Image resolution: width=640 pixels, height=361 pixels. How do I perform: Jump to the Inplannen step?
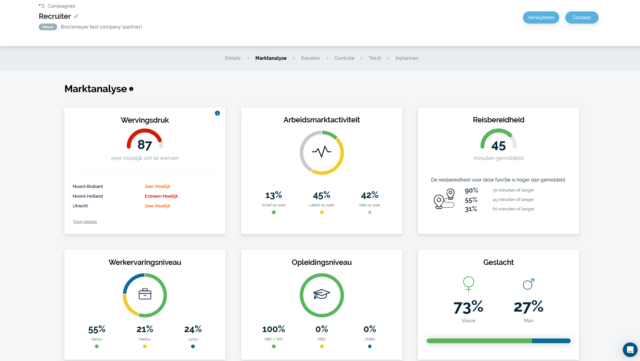(x=407, y=58)
